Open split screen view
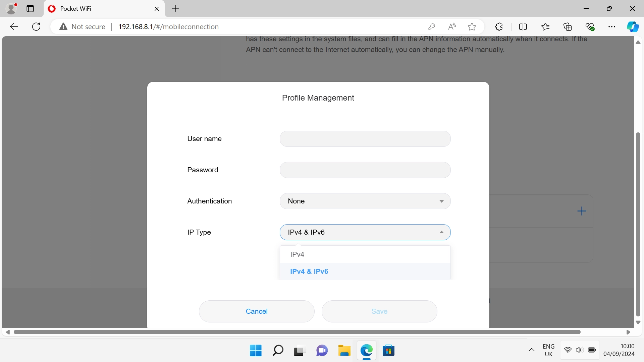644x362 pixels. point(523,27)
